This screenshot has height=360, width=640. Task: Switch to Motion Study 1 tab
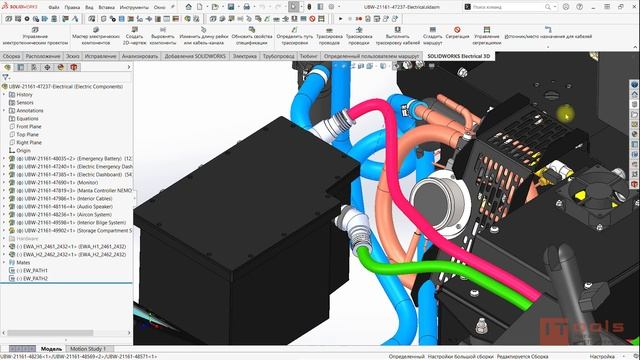pos(88,349)
